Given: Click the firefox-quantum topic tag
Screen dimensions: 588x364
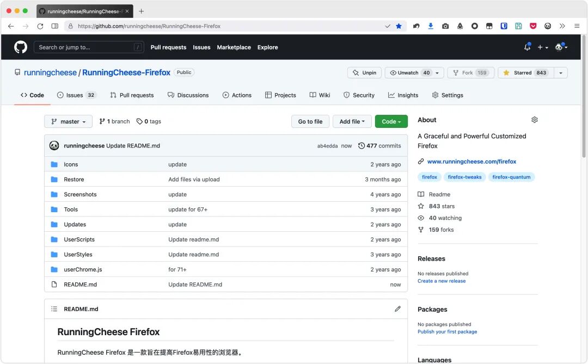Looking at the screenshot, I should click(511, 177).
